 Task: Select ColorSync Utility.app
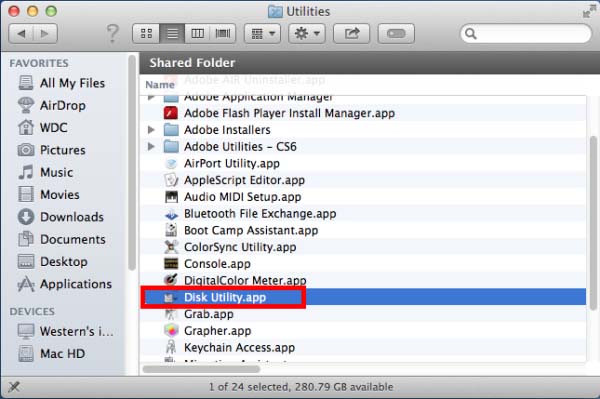[363, 247]
